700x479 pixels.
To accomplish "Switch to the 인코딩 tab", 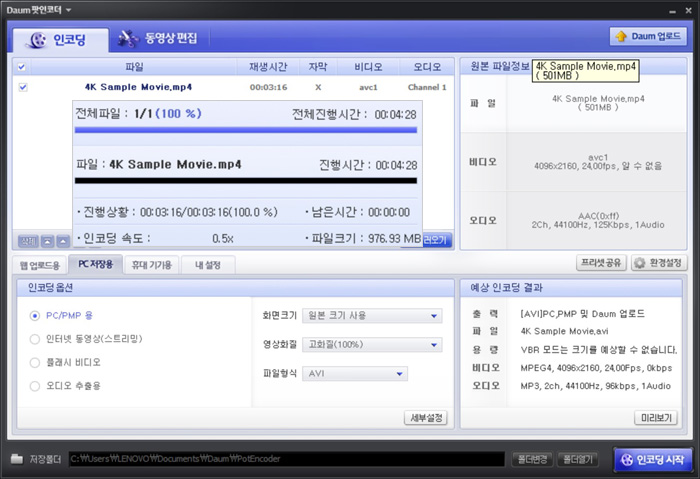I will tap(60, 40).
